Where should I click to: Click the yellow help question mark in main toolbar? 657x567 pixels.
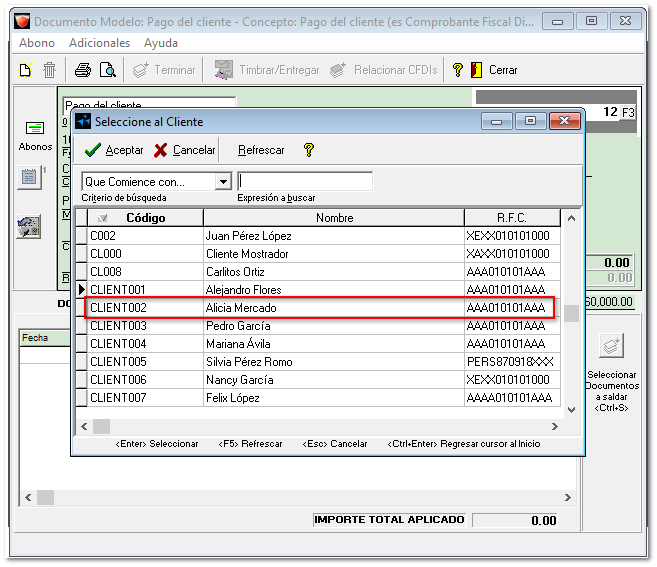458,70
